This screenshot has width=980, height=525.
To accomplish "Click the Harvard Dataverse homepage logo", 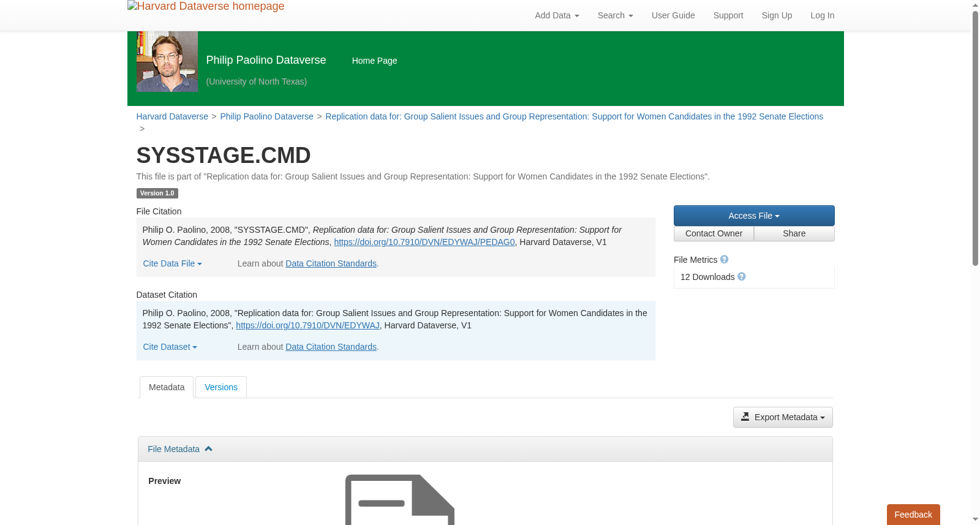I will tap(206, 7).
